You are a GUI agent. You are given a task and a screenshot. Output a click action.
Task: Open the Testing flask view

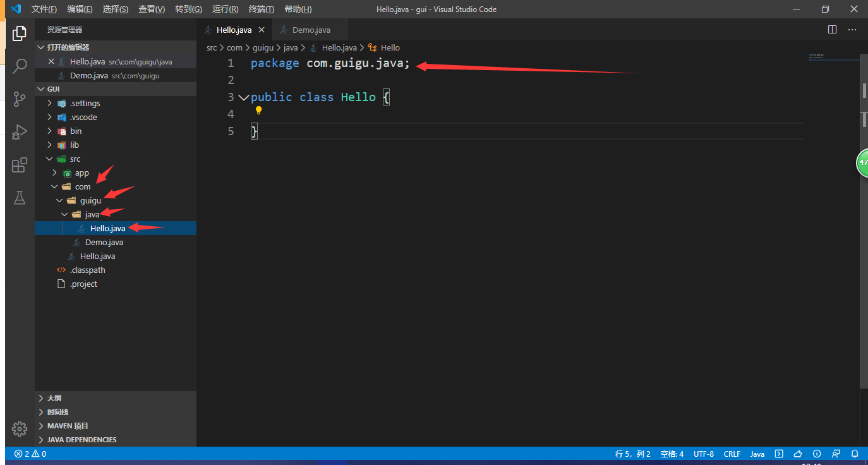point(19,198)
